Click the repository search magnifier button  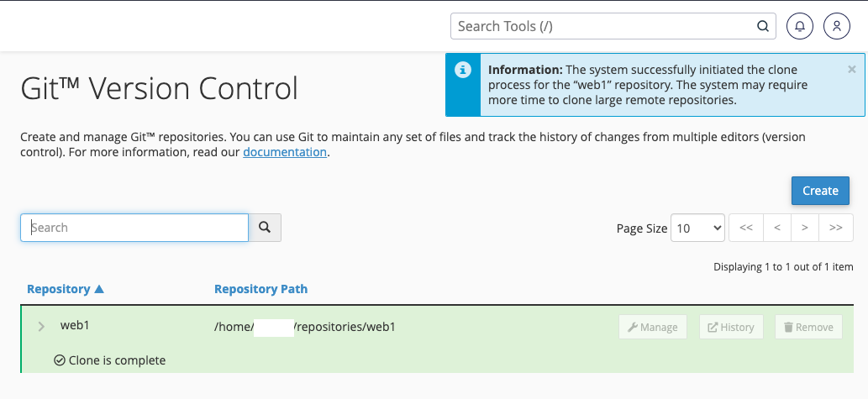click(265, 227)
